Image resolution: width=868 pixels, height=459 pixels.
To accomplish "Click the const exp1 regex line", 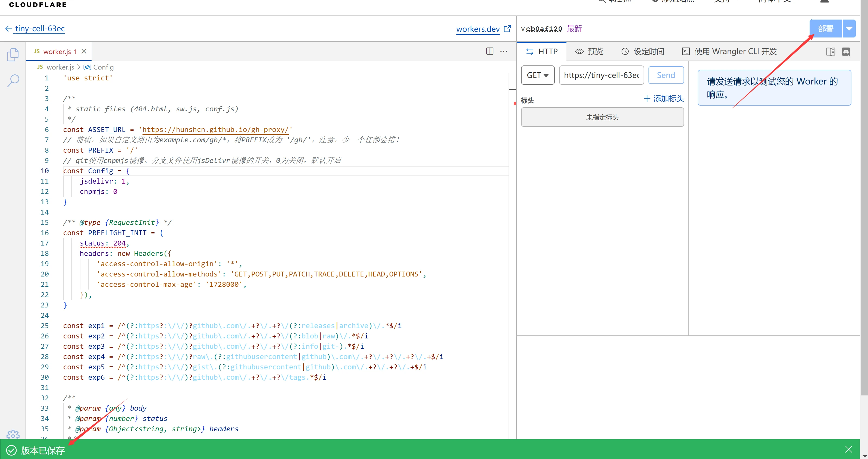I will pos(232,326).
